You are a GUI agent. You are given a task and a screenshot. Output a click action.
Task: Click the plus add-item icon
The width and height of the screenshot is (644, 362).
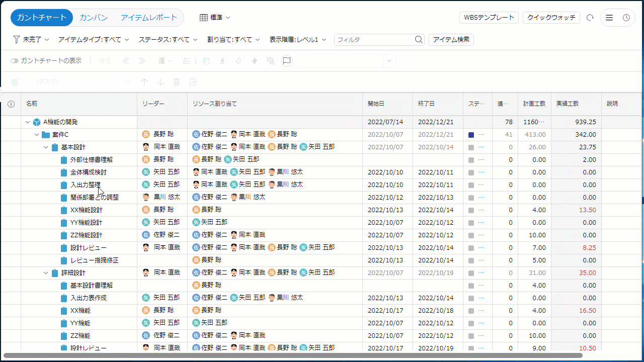pyautogui.click(x=128, y=82)
